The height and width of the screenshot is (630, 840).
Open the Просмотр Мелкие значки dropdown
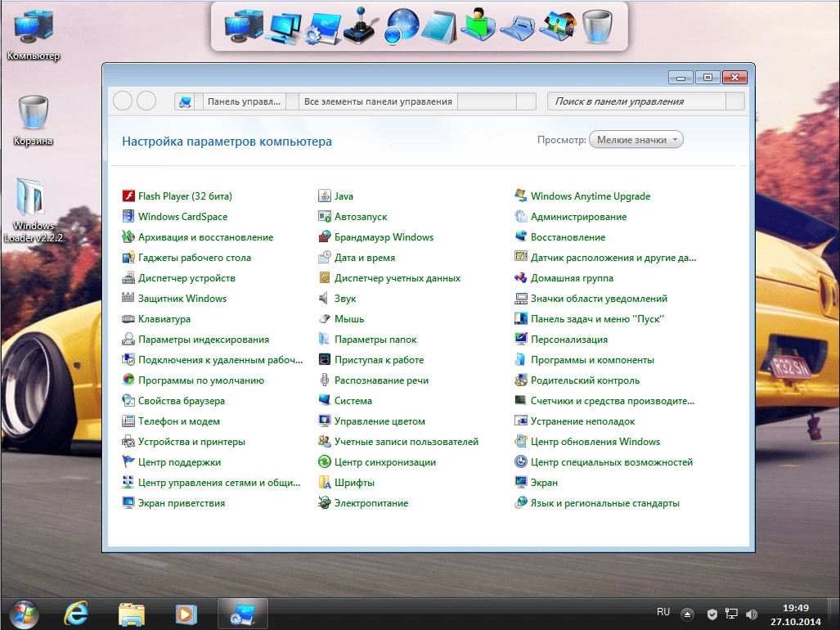point(636,140)
